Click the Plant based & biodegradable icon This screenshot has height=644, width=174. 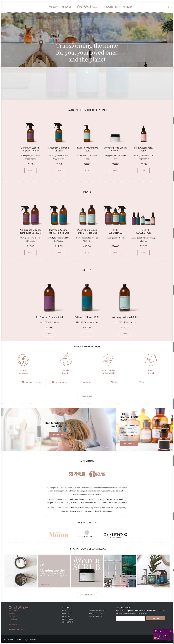(x=108, y=359)
